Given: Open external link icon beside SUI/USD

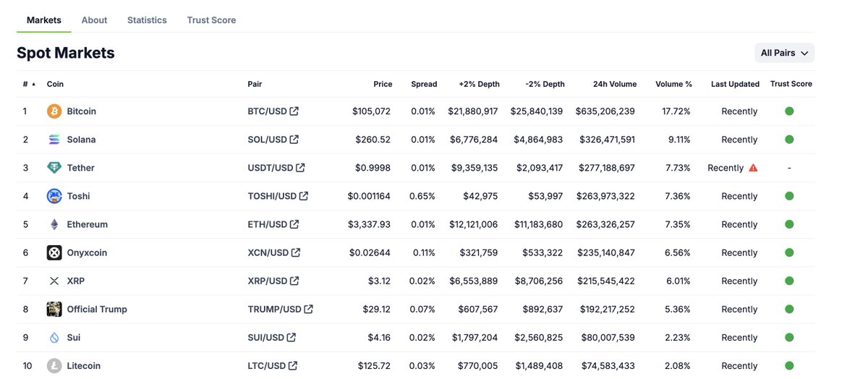Looking at the screenshot, I should (x=291, y=337).
